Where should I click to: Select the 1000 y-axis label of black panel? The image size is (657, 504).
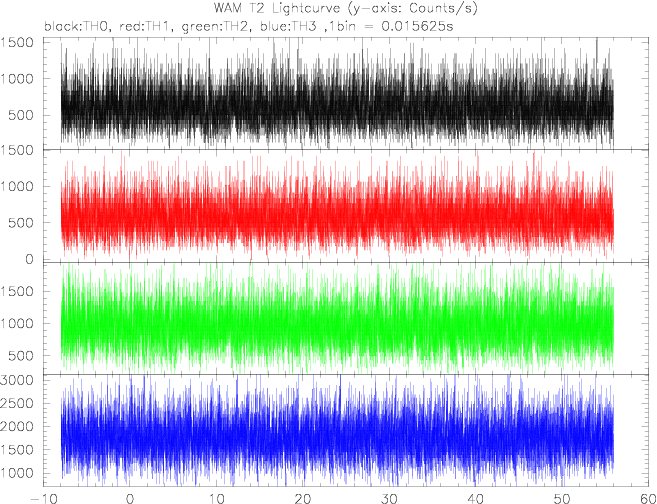pos(18,79)
